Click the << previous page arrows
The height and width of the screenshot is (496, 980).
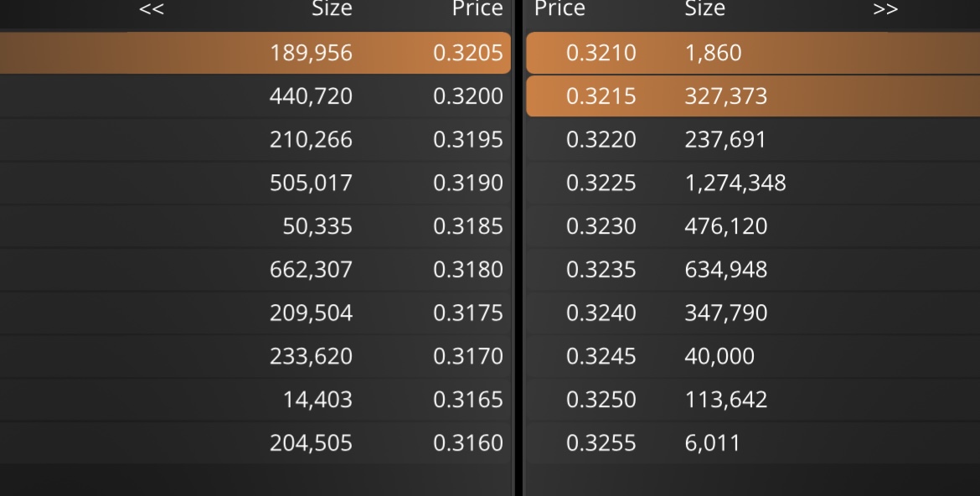click(x=152, y=8)
